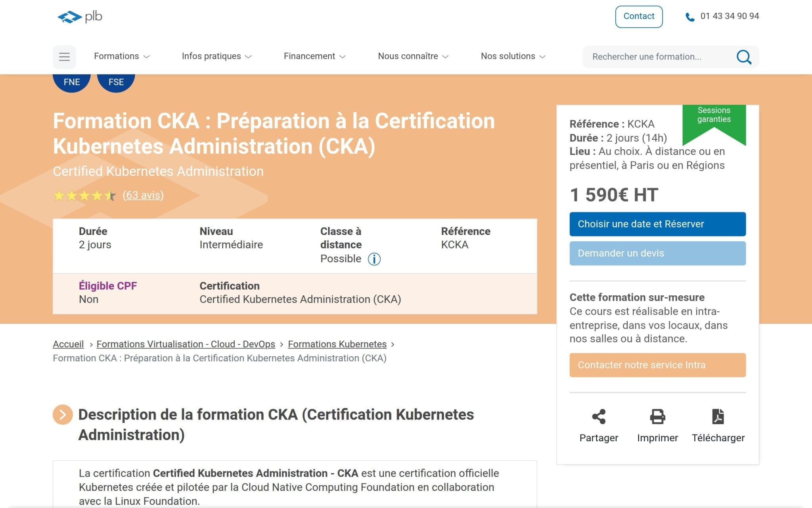Go to Accueil breadcrumb link
The image size is (812, 508).
point(68,344)
